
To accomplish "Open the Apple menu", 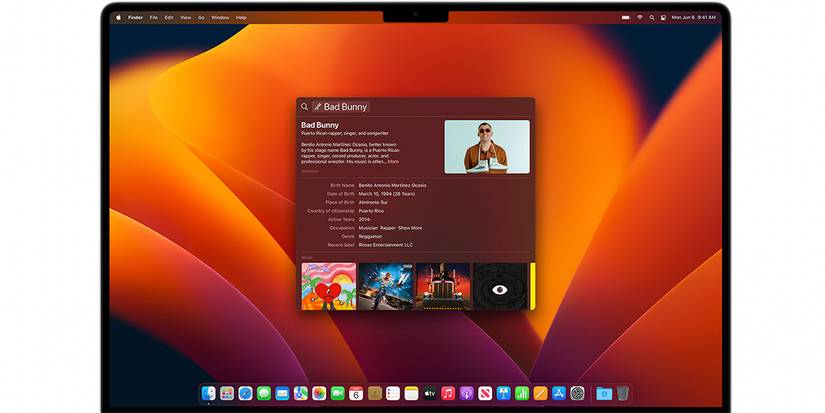I will [118, 17].
